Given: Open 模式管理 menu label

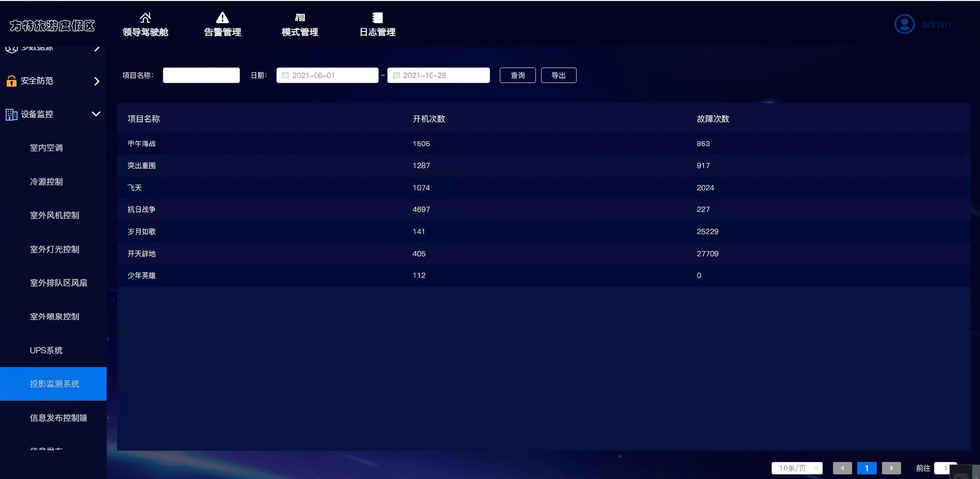Looking at the screenshot, I should pyautogui.click(x=300, y=32).
